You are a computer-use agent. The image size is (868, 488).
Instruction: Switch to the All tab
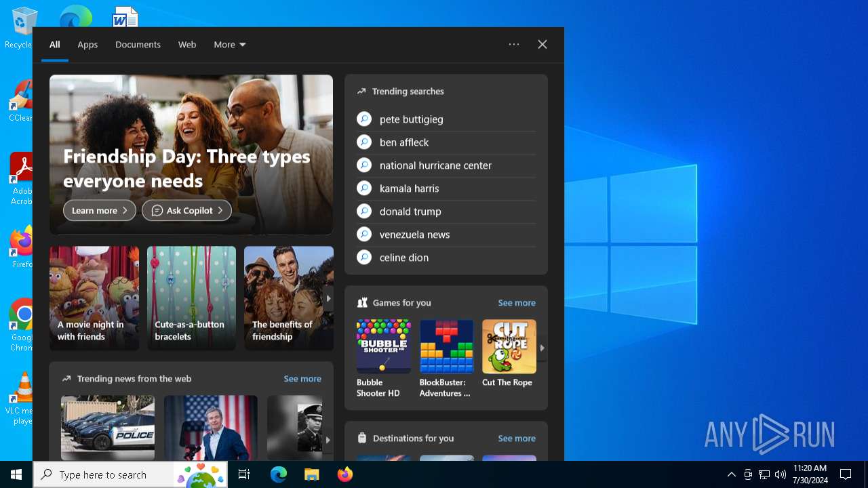(55, 45)
